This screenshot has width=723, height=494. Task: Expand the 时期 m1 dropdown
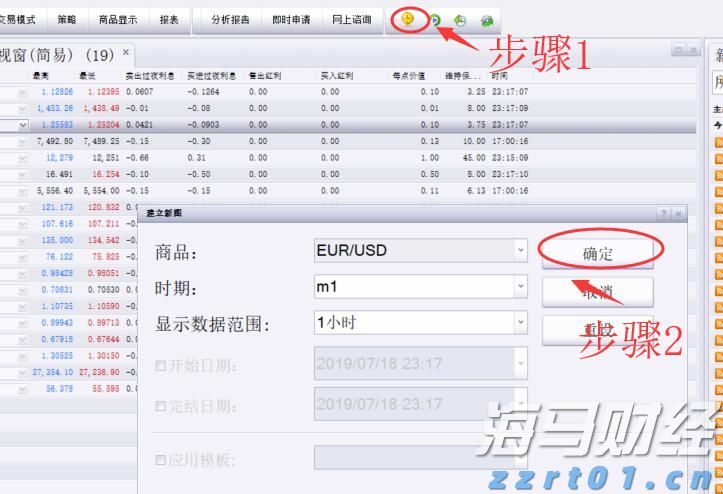[x=520, y=288]
